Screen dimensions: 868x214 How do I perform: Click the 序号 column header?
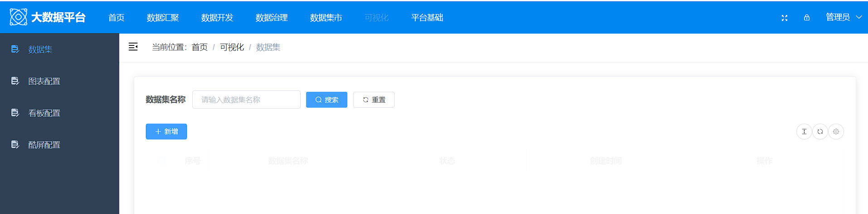pos(192,161)
